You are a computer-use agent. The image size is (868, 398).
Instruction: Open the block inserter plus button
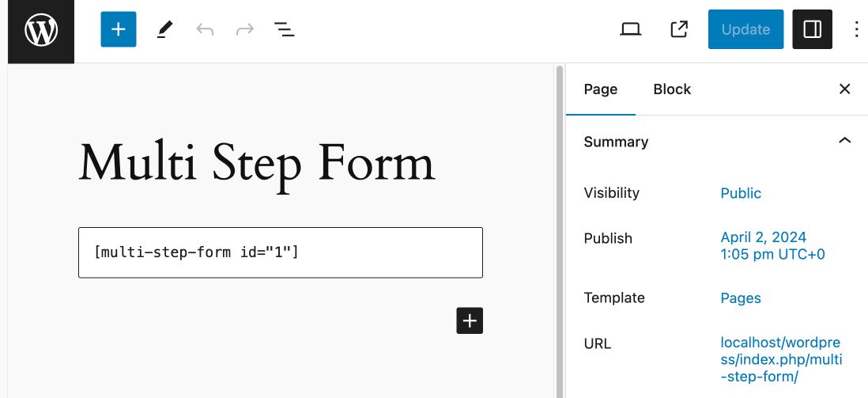click(119, 30)
